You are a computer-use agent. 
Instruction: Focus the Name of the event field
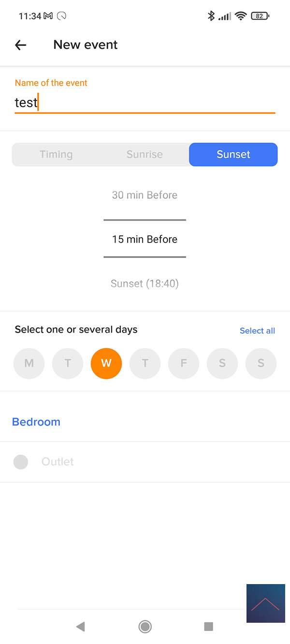pos(145,103)
